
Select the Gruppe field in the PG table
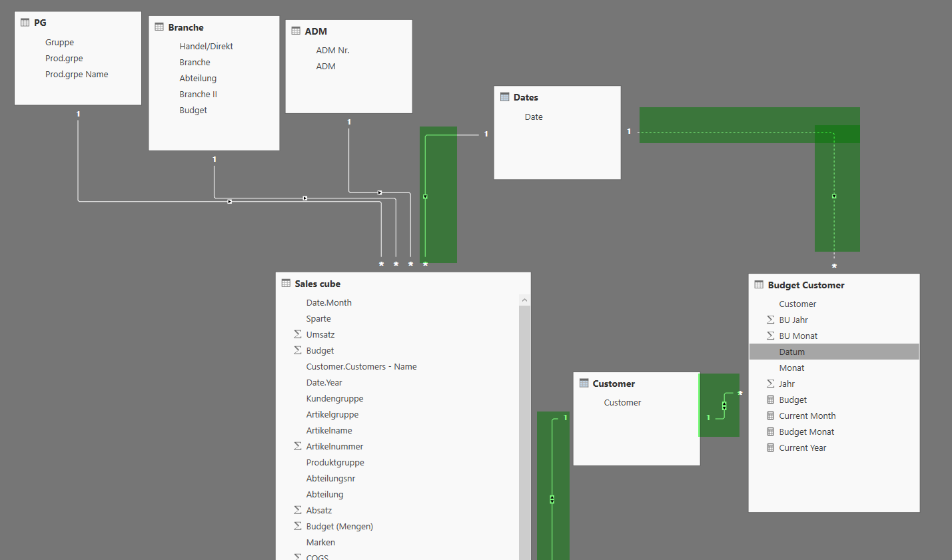pos(59,42)
